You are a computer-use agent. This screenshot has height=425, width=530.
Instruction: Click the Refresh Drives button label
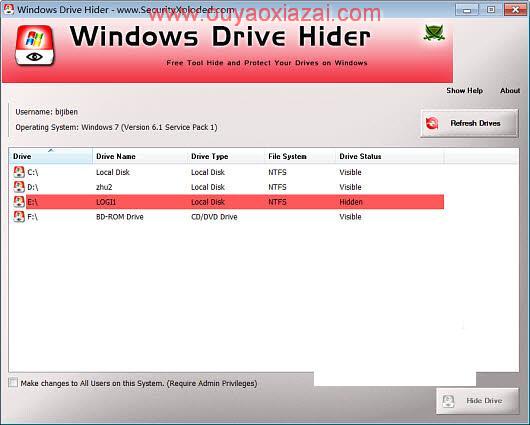[475, 123]
